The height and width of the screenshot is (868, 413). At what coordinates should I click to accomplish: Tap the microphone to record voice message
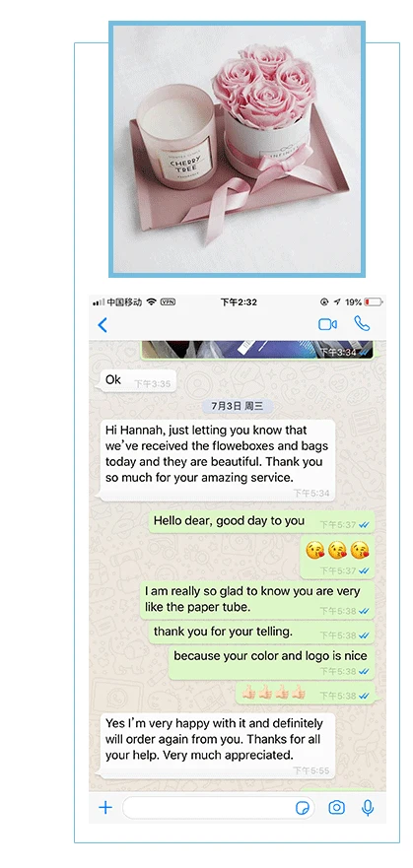coord(367,808)
